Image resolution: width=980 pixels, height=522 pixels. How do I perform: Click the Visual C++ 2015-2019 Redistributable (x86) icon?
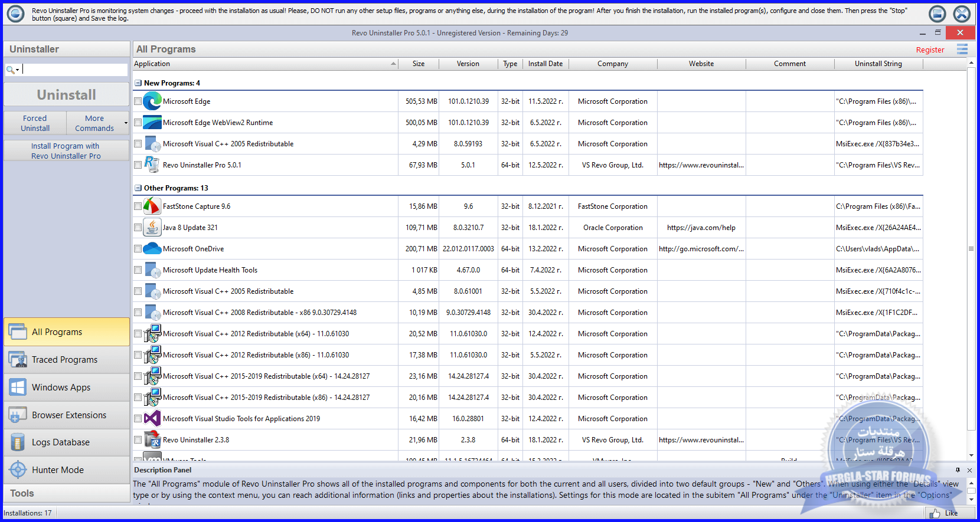(x=152, y=398)
